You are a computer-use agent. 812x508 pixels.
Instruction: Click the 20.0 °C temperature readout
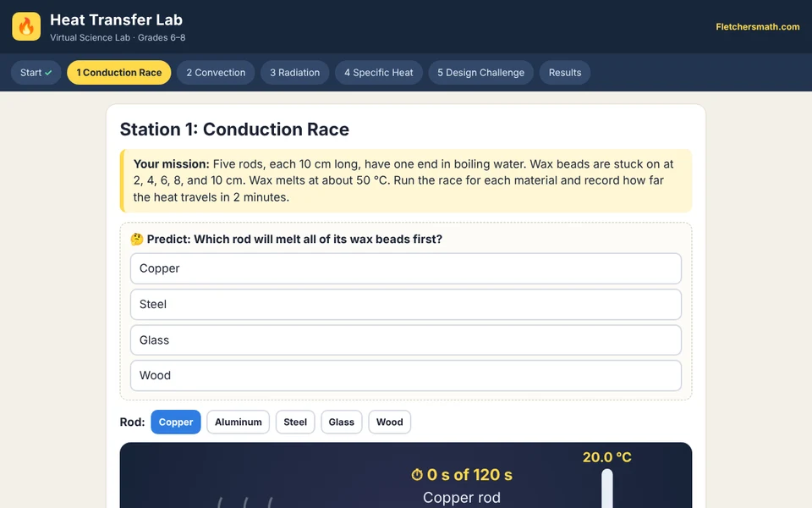tap(607, 457)
